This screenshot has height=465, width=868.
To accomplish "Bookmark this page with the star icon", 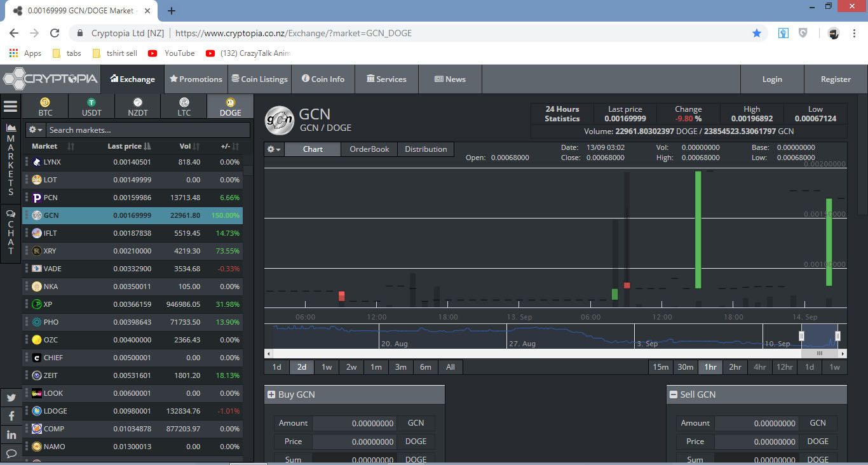I will tap(757, 33).
